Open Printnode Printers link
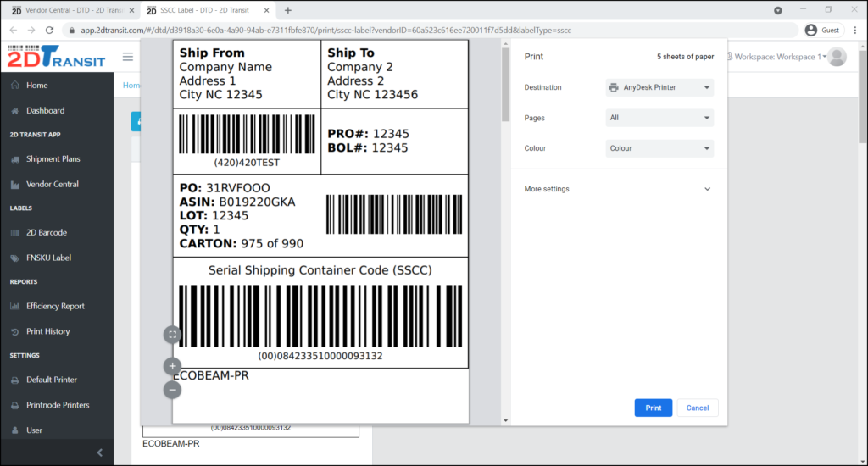This screenshot has width=868, height=466. pos(57,405)
